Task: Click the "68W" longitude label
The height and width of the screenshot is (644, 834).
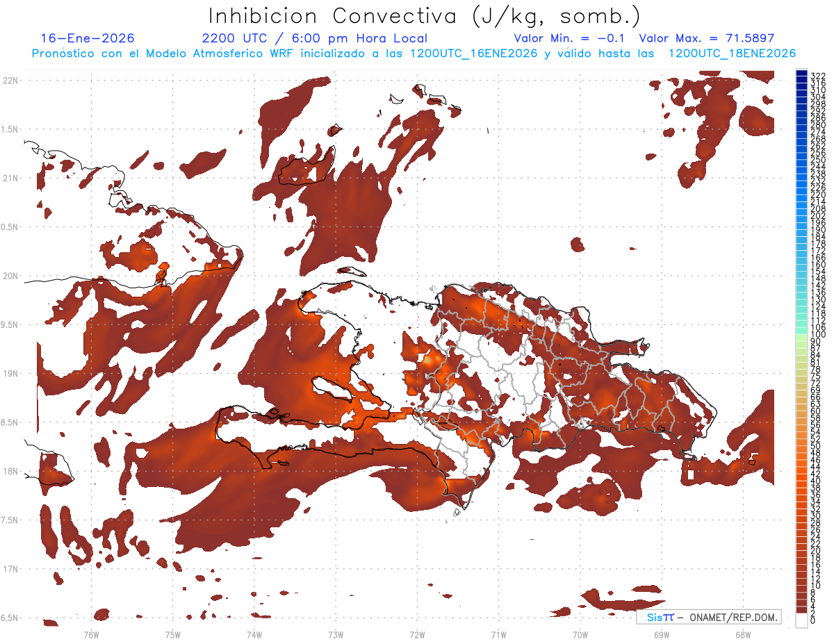Action: pos(743,635)
